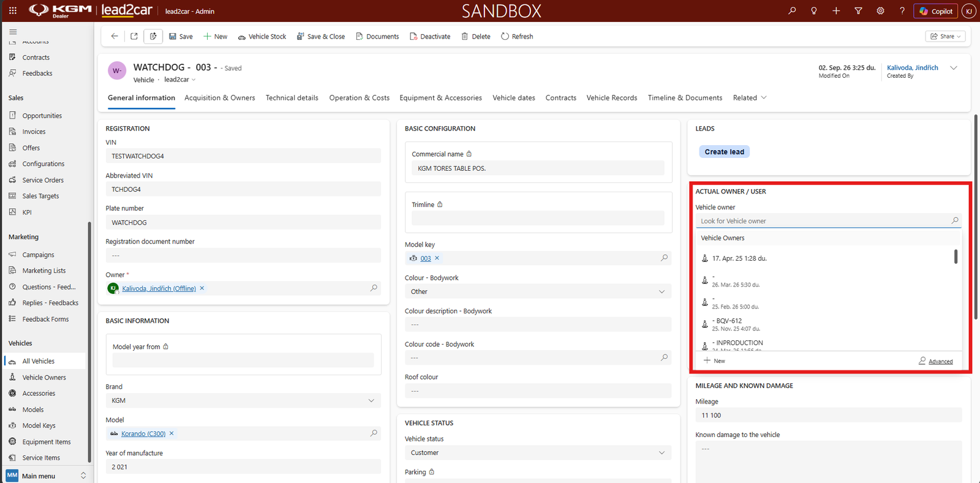Switch to Technical details tab
The width and height of the screenshot is (980, 483).
click(x=292, y=98)
